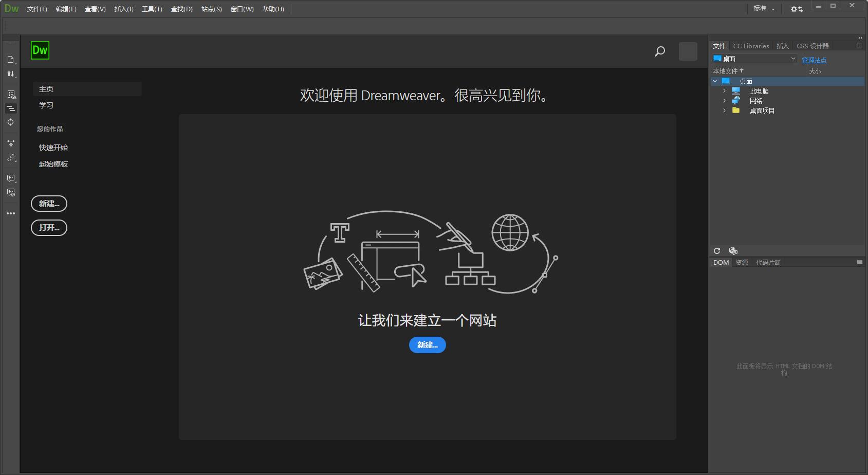Screen dimensions: 868x475
Task: Open the customize toolbar three-dots icon
Action: click(11, 213)
